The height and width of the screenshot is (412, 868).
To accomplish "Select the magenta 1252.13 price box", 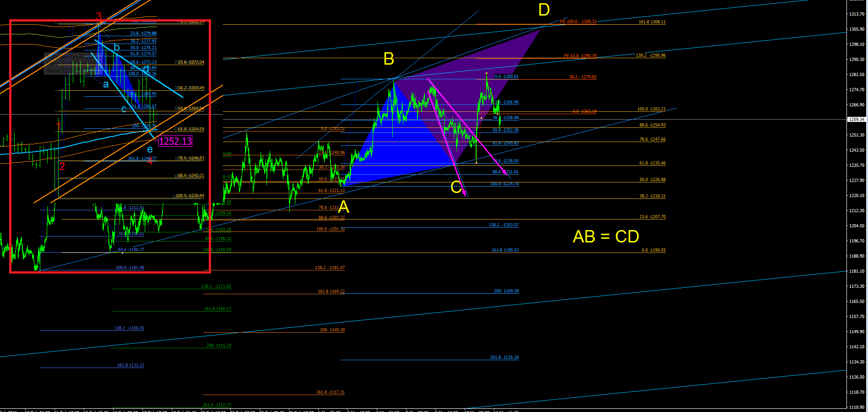I will click(x=175, y=141).
